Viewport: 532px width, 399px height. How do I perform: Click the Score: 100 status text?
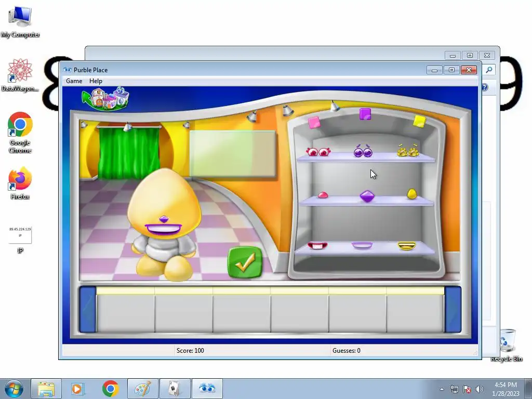click(x=190, y=351)
